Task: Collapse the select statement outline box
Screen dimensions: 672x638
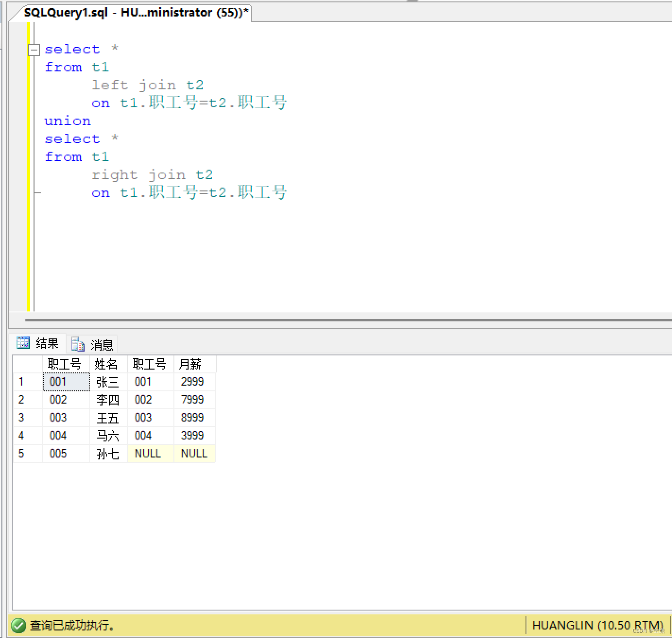Action: click(34, 50)
